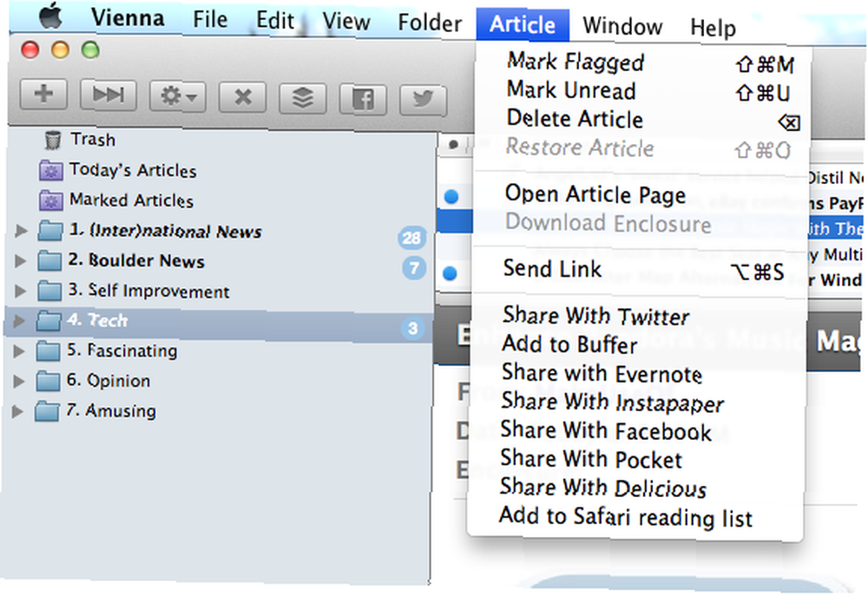
Task: Select the Trash can icon in sidebar
Action: point(53,140)
